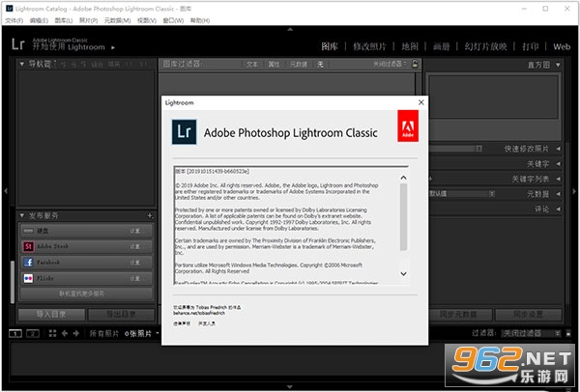
Task: Expand the 关键字列表 panel
Action: point(558,180)
